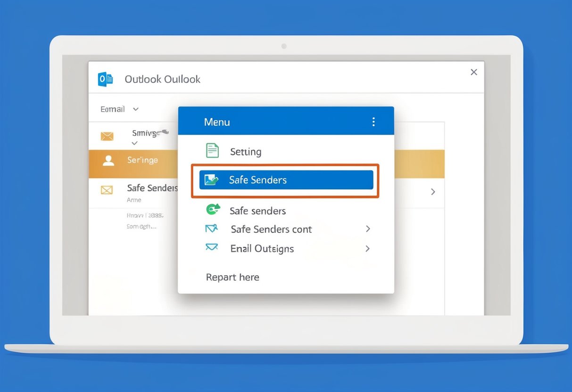The width and height of the screenshot is (572, 392).
Task: Click the Repart here link
Action: [232, 277]
